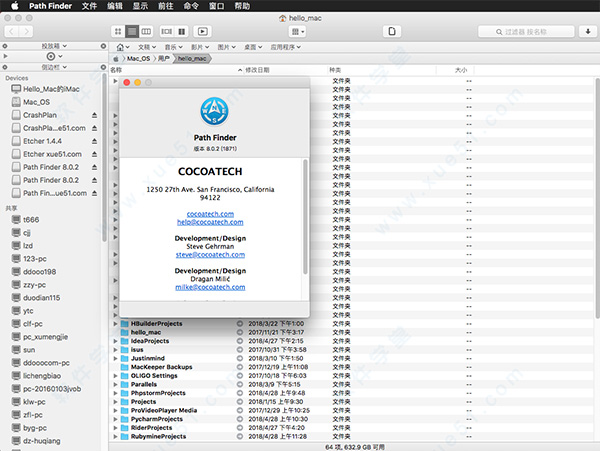600x451 pixels.
Task: Click 用户 in the path bar
Action: coord(164,59)
